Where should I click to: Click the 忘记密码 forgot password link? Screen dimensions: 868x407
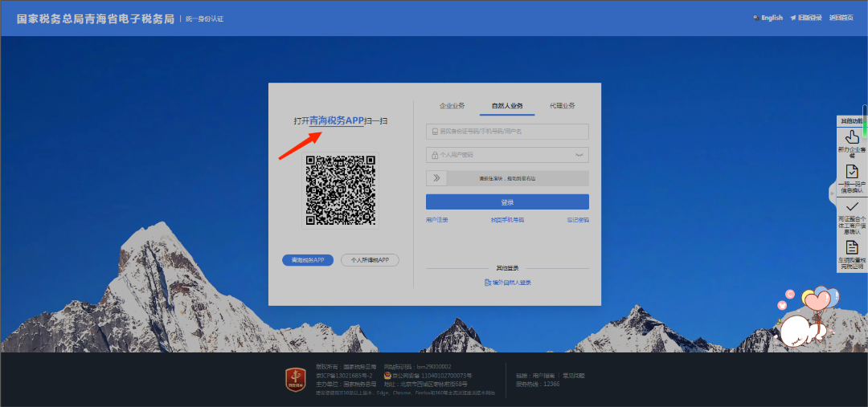(577, 219)
